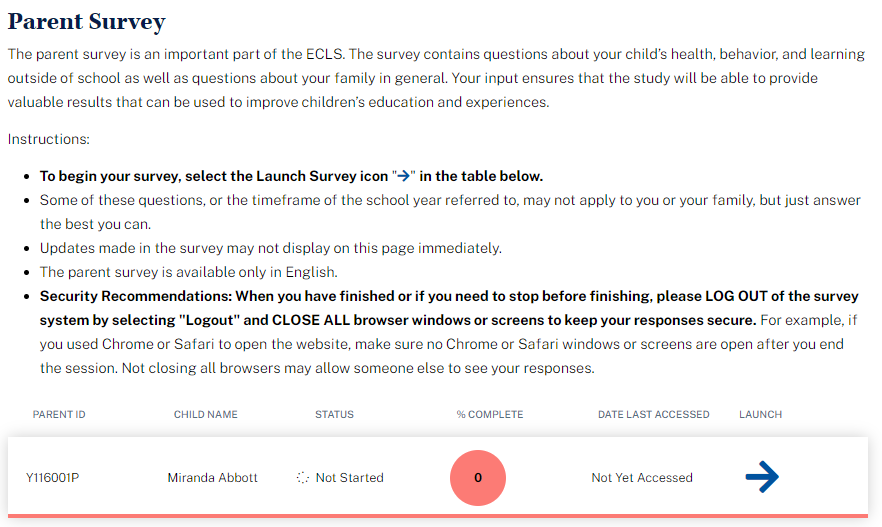
Task: Click the child name Miranda Abbott
Action: 213,478
